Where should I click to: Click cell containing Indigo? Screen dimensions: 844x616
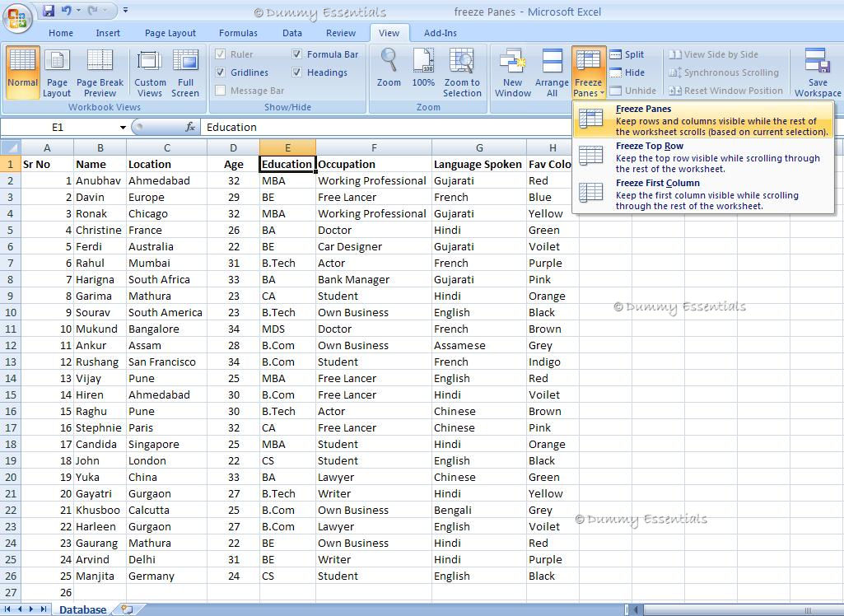coord(553,362)
